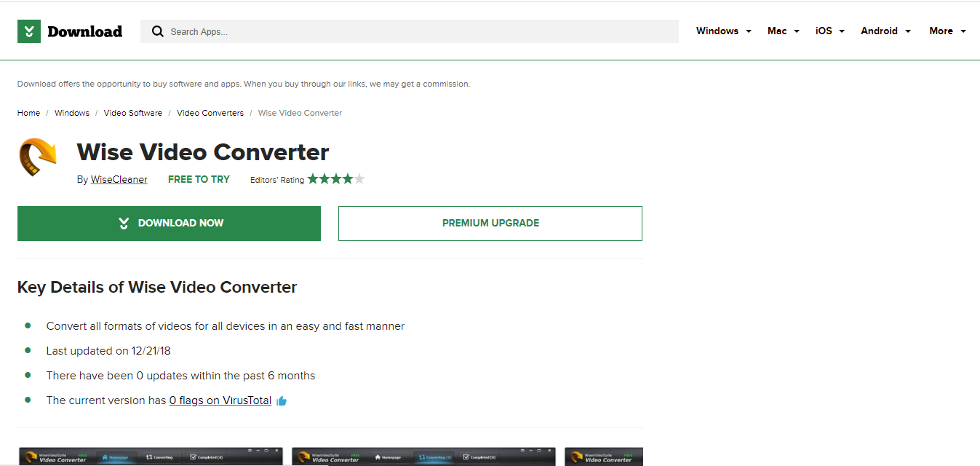The width and height of the screenshot is (980, 466).
Task: Click the FREE TO TRY label
Action: tap(199, 179)
